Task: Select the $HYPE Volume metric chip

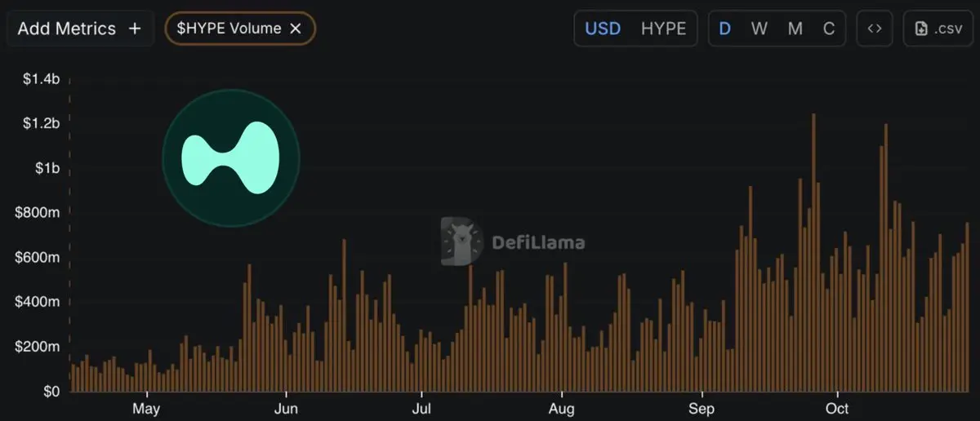Action: pos(240,29)
